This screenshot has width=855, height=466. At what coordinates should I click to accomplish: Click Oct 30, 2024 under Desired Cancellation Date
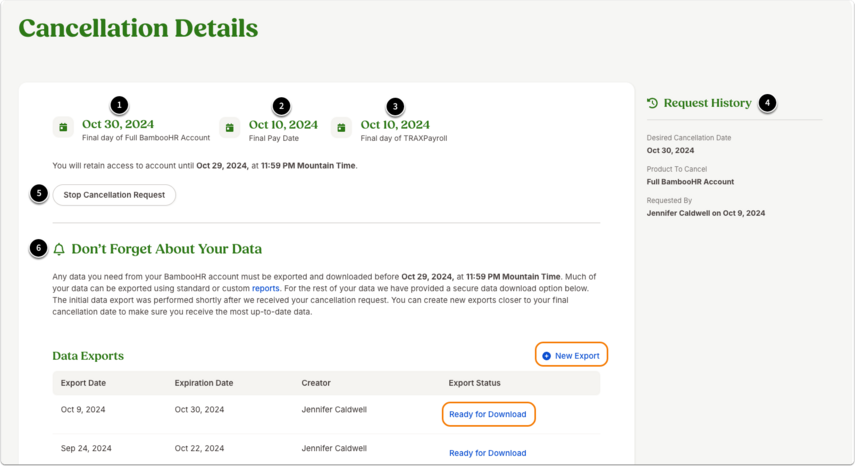click(x=670, y=150)
